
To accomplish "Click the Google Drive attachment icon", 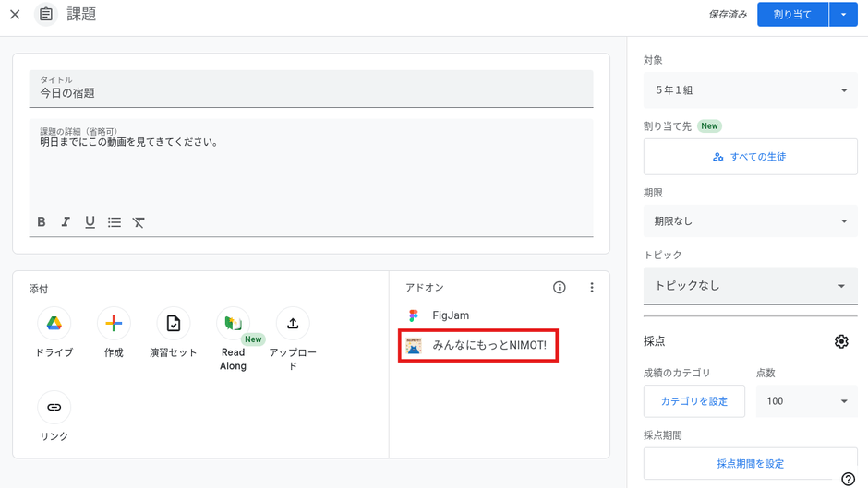I will [x=54, y=324].
